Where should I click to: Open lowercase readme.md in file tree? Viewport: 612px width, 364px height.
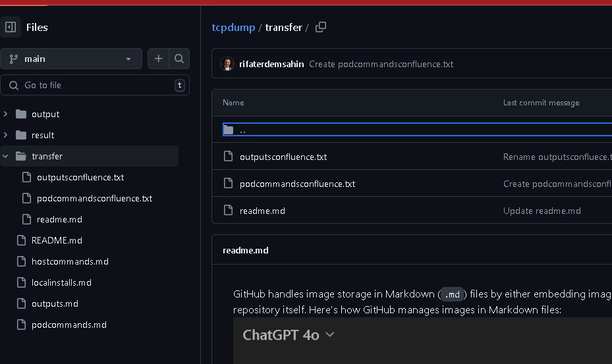point(59,219)
